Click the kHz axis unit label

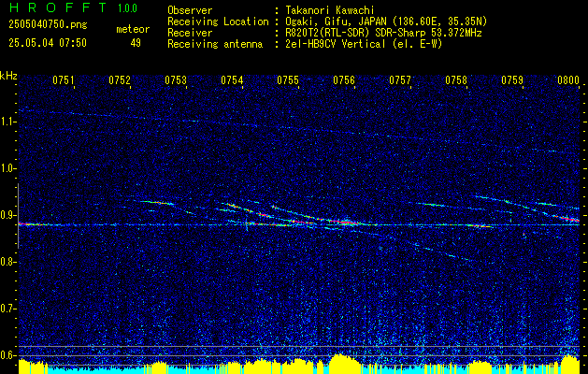[8, 76]
